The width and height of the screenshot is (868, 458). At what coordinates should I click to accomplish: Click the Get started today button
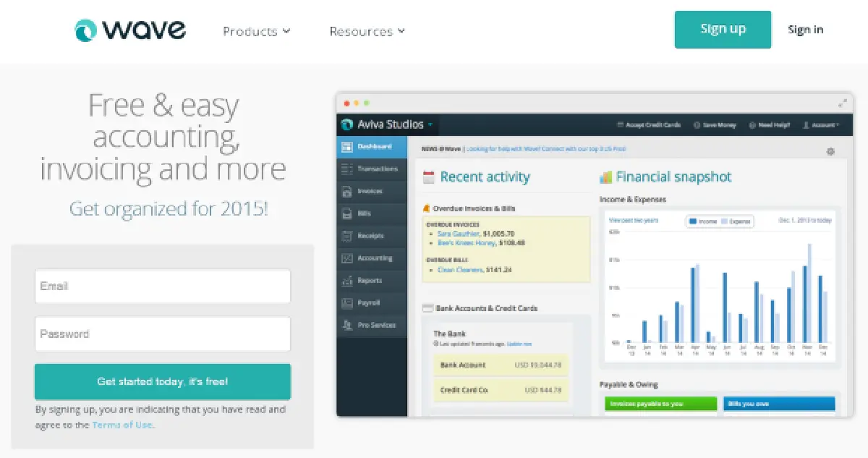pos(163,381)
